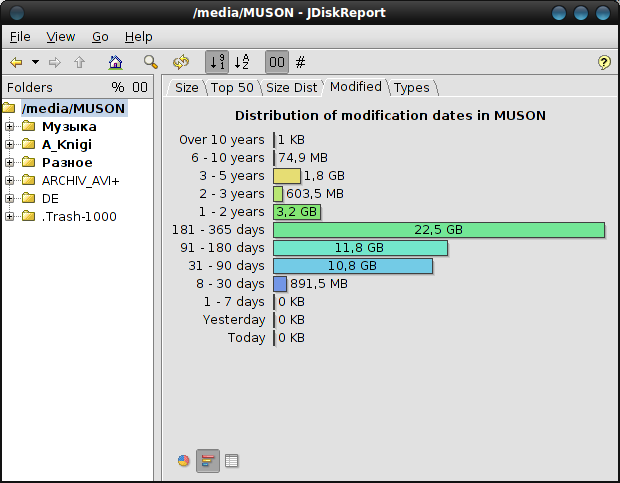Screen dimensions: 620x483
Task: Select the Разное folder in tree
Action: tap(67, 162)
